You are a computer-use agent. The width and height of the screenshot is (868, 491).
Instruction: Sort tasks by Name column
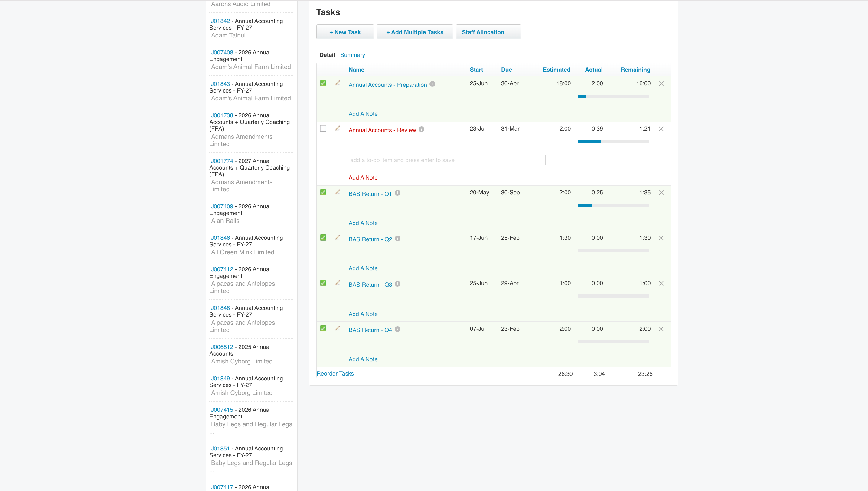click(x=356, y=70)
